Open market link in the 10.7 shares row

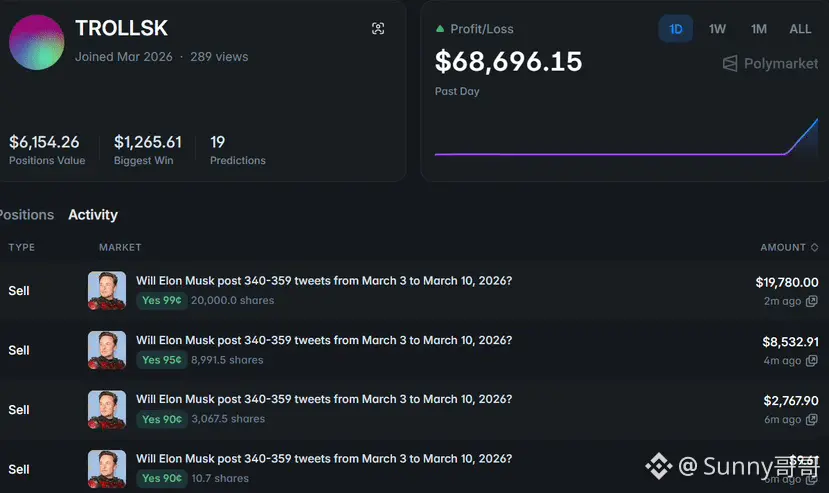pos(324,459)
